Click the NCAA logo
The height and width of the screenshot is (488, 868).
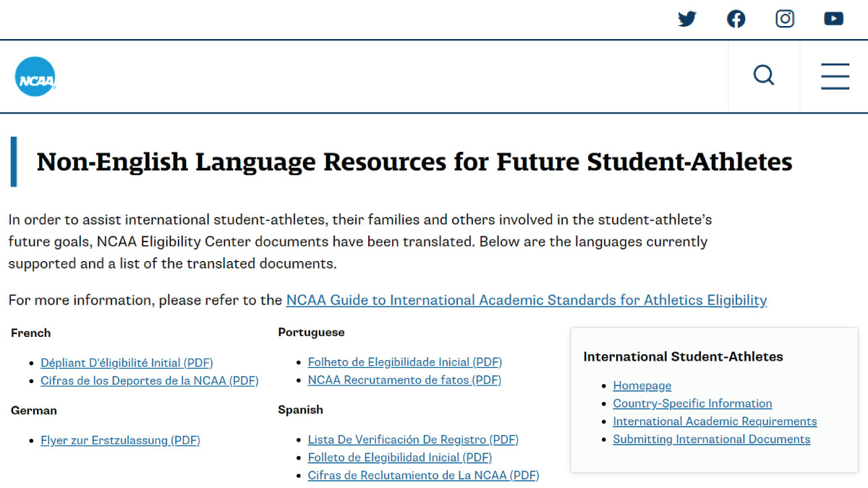click(x=35, y=76)
